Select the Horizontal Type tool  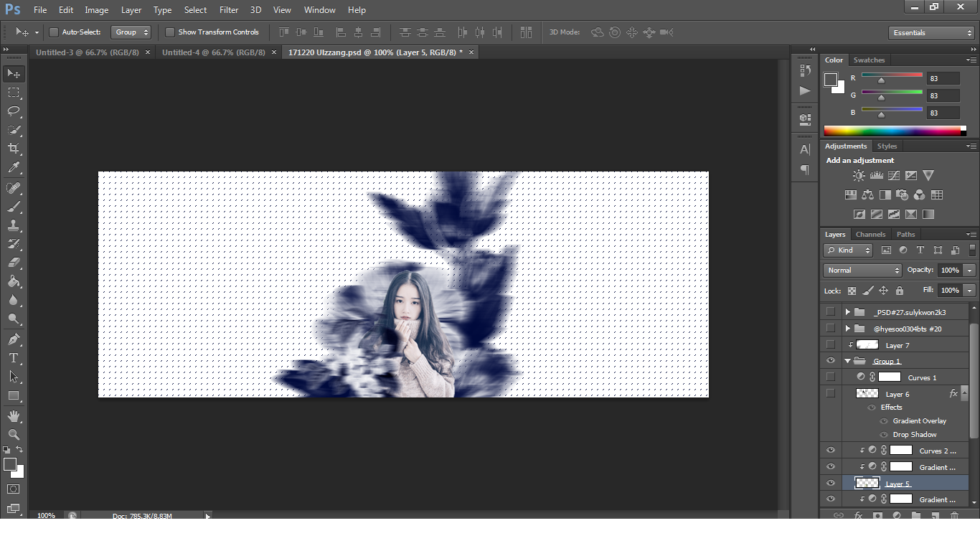(14, 358)
